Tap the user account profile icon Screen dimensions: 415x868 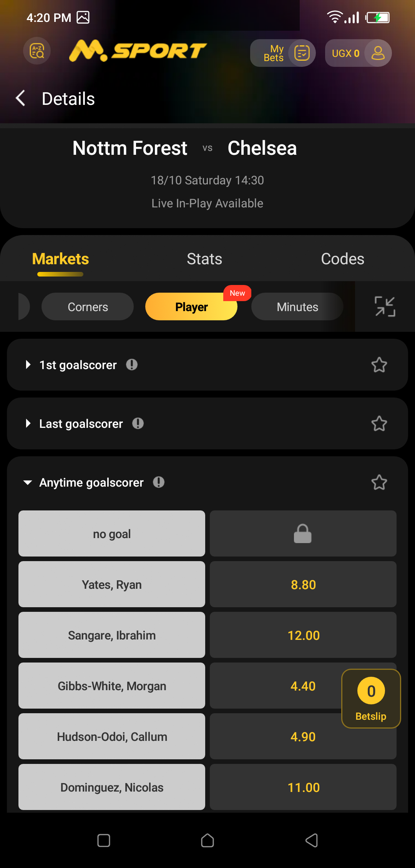(x=378, y=53)
